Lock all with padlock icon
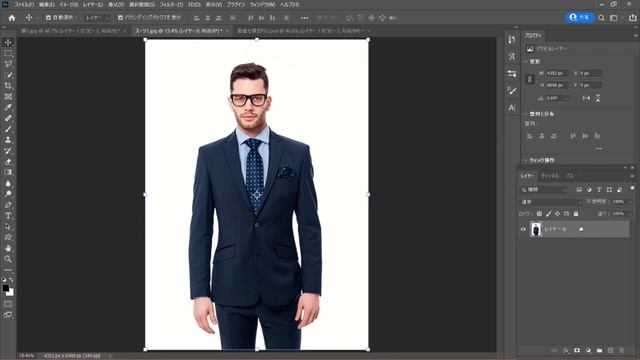Image resolution: width=640 pixels, height=360 pixels. point(576,213)
